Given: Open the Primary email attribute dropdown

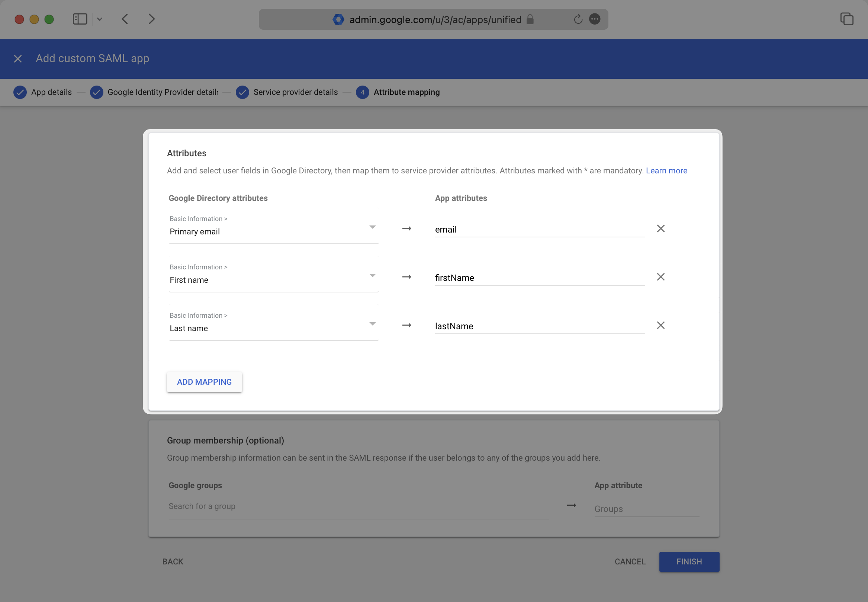Looking at the screenshot, I should 372,227.
